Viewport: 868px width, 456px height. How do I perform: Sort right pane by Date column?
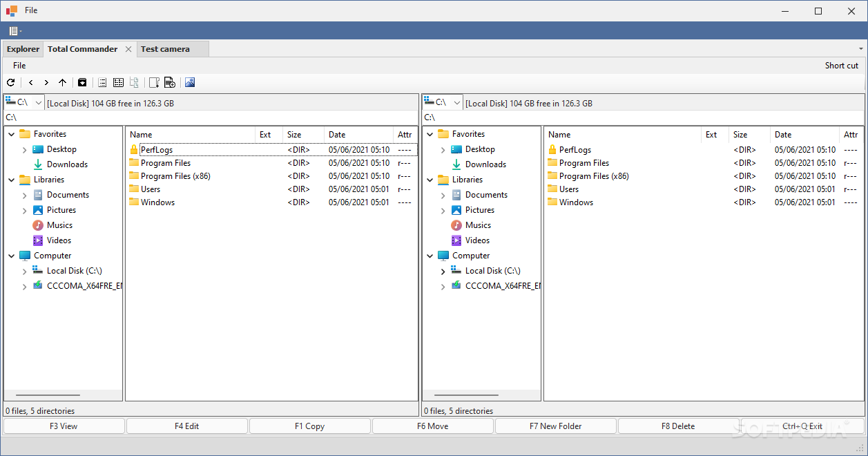805,135
